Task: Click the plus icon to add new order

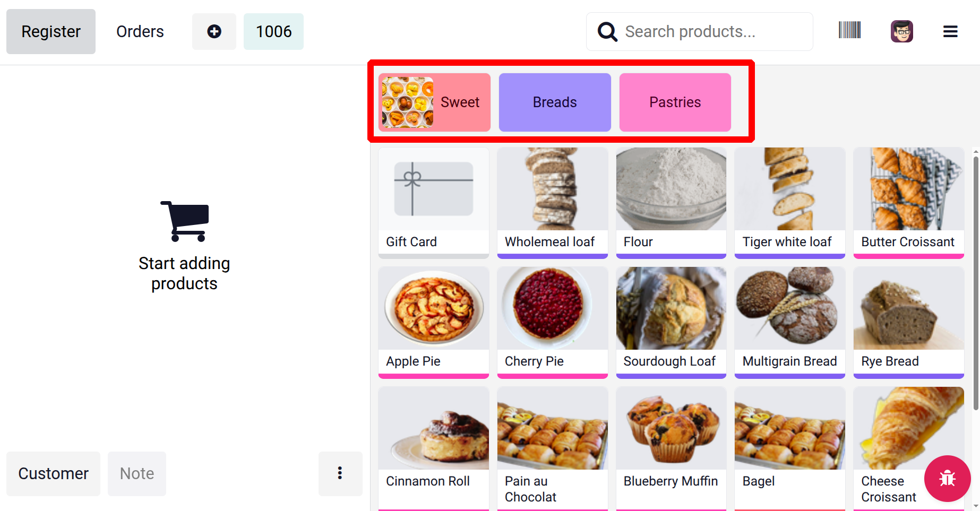Action: coord(214,32)
